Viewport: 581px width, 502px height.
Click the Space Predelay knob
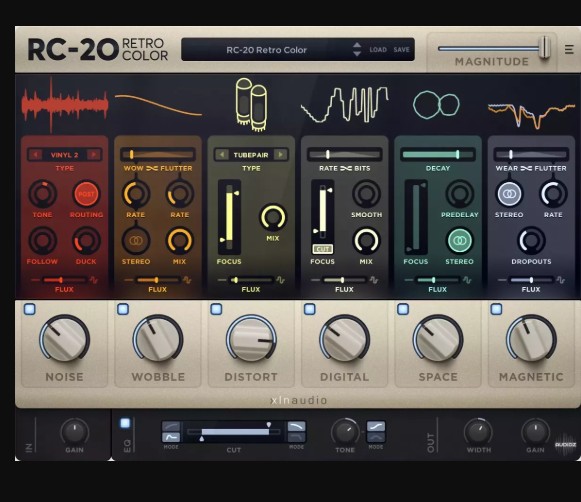[x=459, y=194]
